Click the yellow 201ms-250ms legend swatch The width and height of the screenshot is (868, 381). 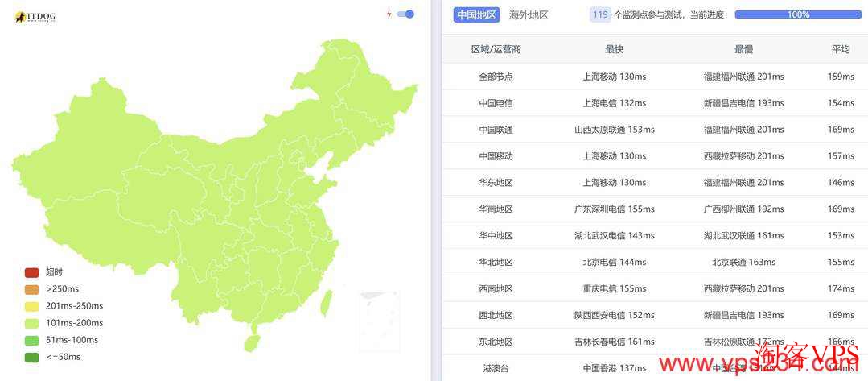[31, 306]
